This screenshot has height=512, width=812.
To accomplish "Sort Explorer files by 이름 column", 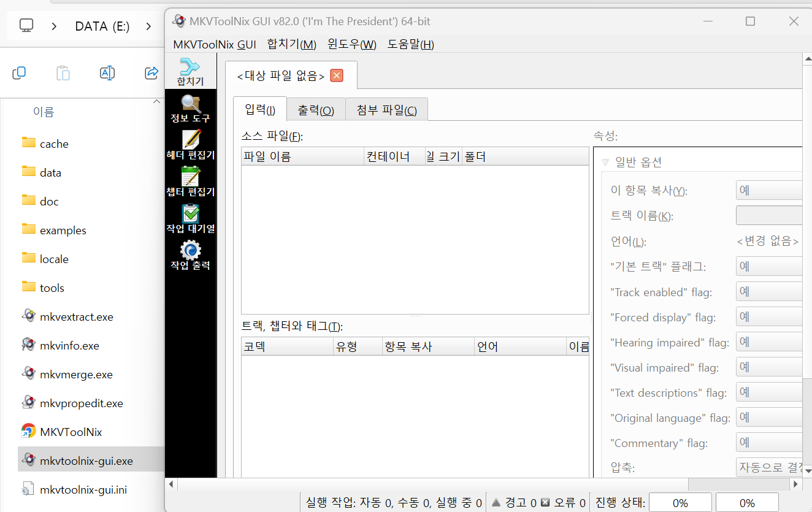I will (44, 112).
